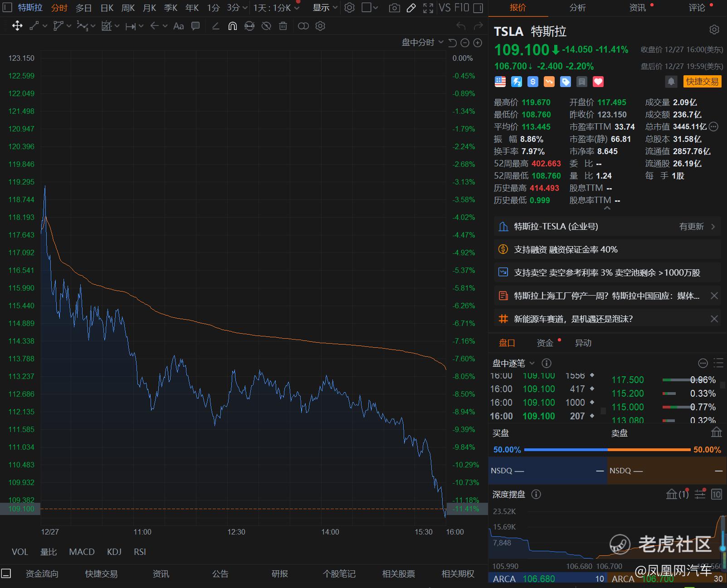This screenshot has height=588, width=727.
Task: Zoom out chart with minus circle
Action: coord(465,43)
